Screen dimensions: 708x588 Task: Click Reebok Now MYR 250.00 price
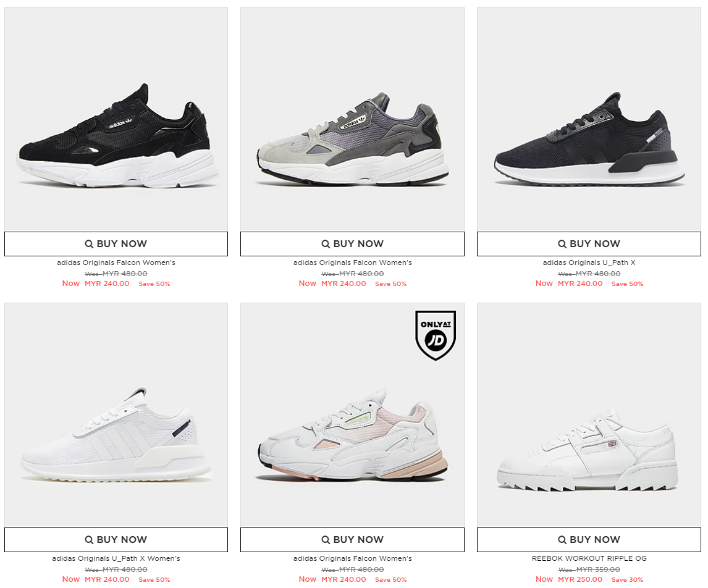[x=569, y=579]
